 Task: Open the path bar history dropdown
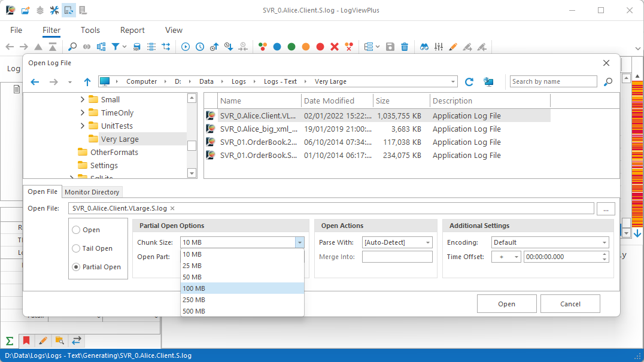click(452, 82)
